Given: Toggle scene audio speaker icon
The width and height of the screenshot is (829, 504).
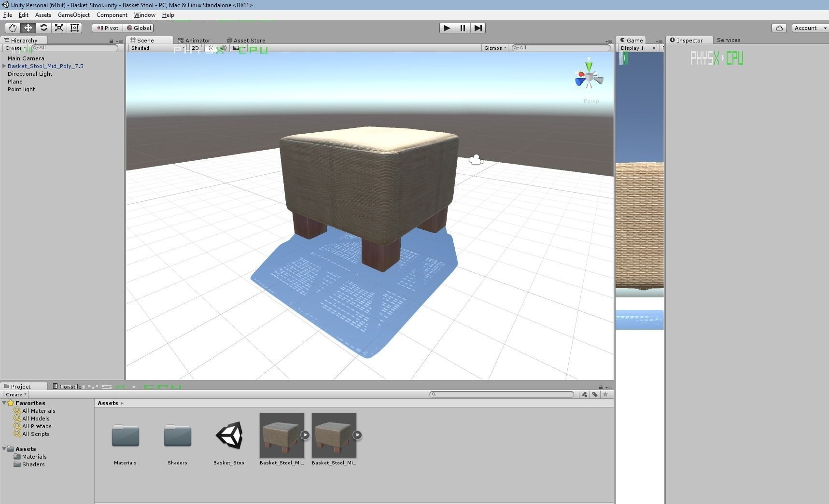Looking at the screenshot, I should tap(223, 48).
